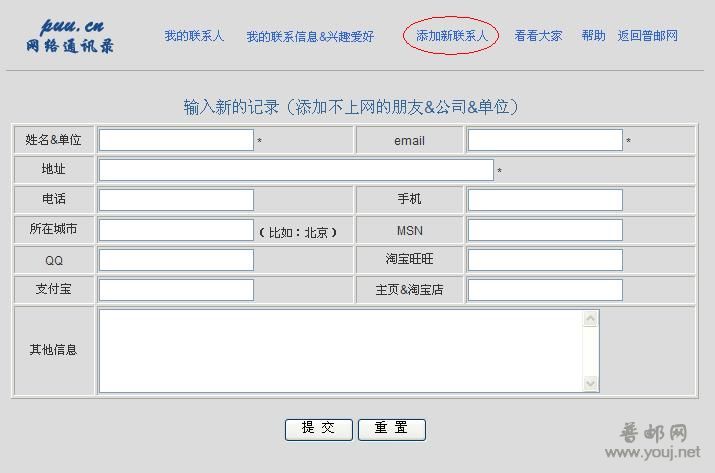The height and width of the screenshot is (473, 715).
Task: Select 添加新联系人 in the navigation
Action: pos(452,36)
